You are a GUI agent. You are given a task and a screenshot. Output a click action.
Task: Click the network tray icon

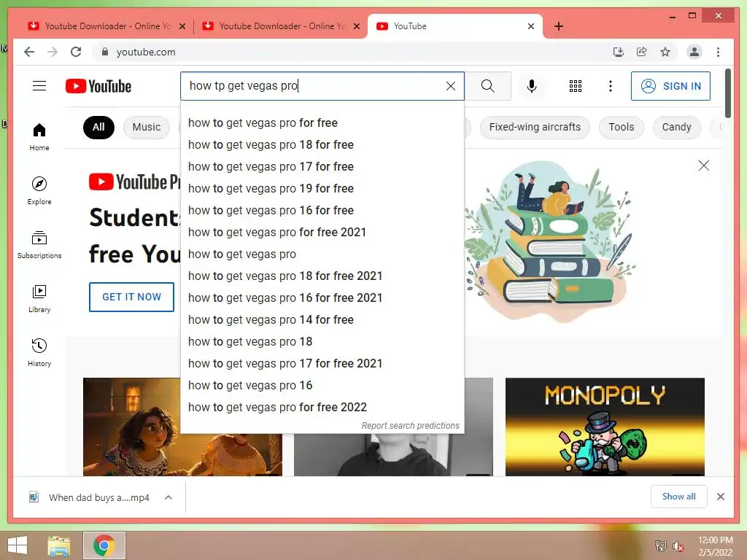tap(661, 545)
